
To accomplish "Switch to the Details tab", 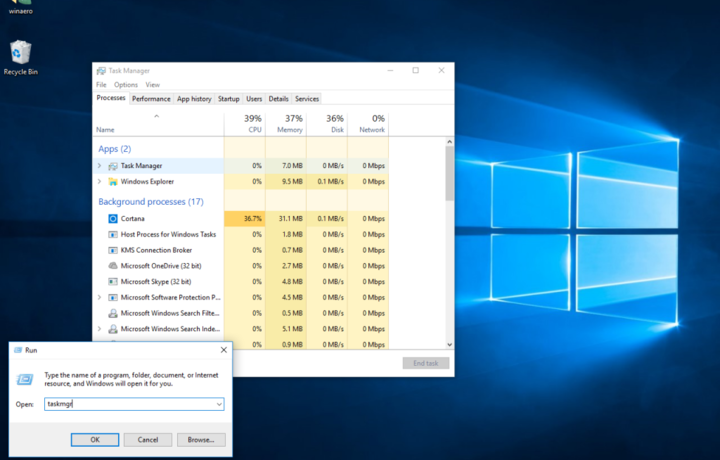I will tap(279, 99).
